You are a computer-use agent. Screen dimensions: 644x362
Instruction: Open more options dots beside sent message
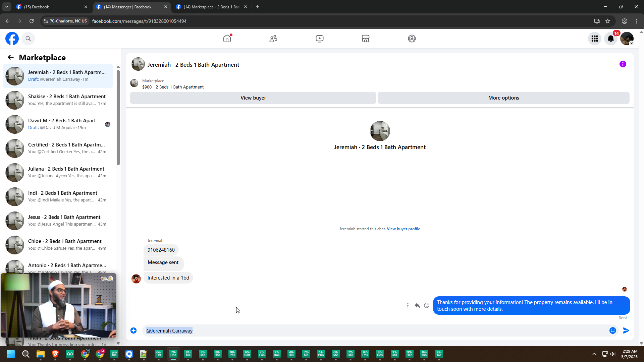click(408, 305)
